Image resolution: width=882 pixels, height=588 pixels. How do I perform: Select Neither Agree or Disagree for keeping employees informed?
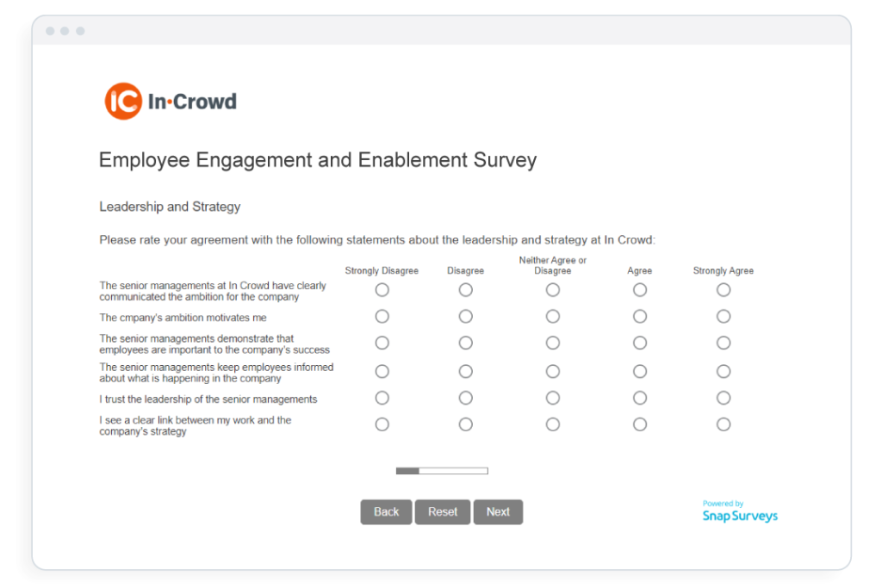[x=552, y=370]
